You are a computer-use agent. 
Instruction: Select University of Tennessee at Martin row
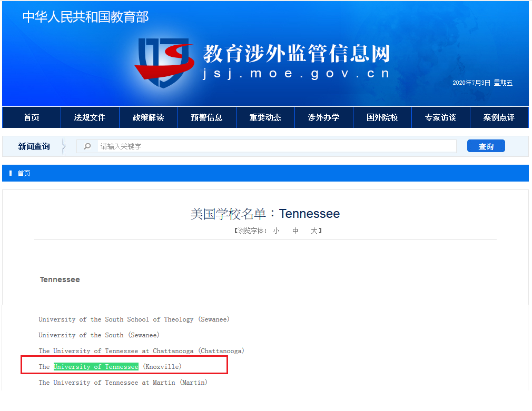point(123,382)
